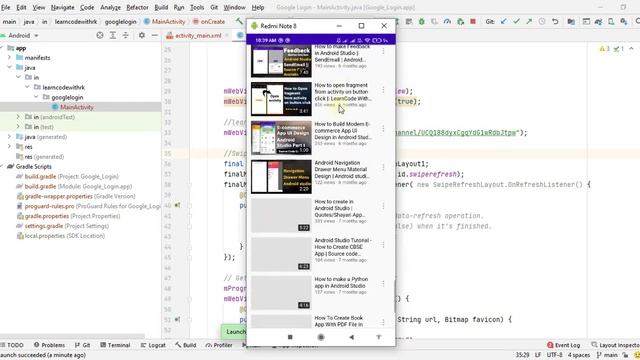Viewport: 640px width, 360px height.
Task: Click the Stop square in phone navigation bar
Action: click(290, 337)
